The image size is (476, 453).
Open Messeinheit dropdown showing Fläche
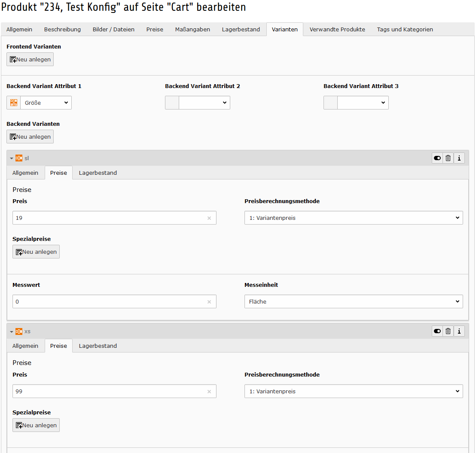pyautogui.click(x=354, y=301)
